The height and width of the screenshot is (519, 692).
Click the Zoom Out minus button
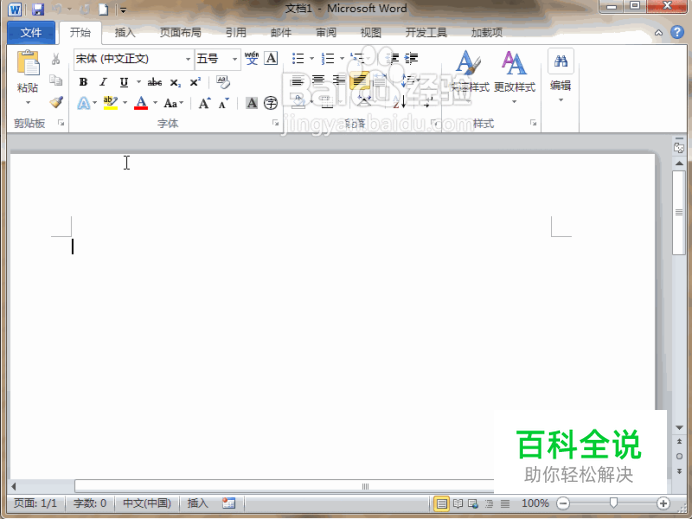pos(563,503)
